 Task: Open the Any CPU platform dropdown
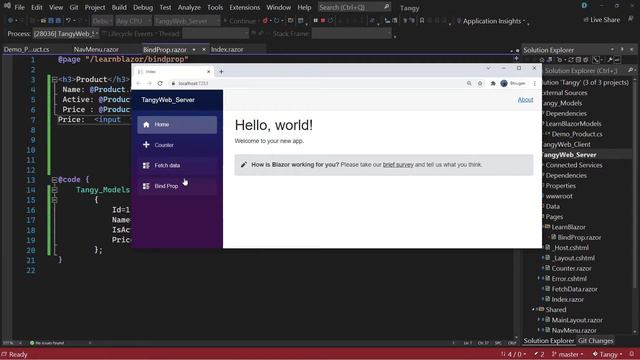(x=133, y=21)
